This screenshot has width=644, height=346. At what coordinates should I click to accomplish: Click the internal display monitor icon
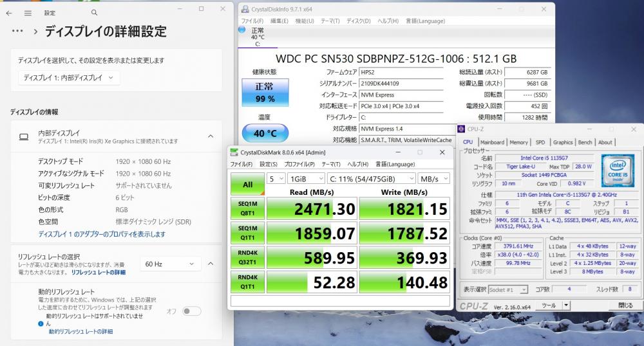point(24,137)
